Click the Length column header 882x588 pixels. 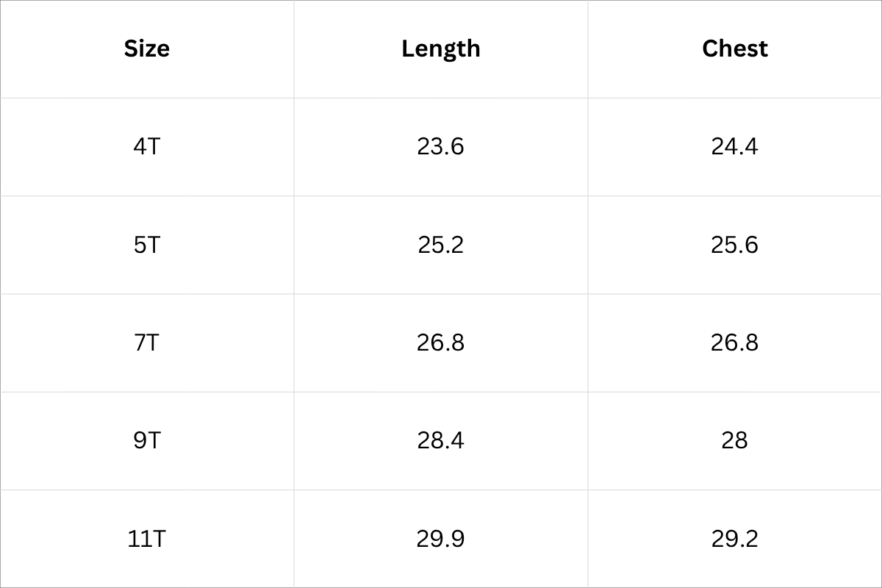(x=441, y=49)
